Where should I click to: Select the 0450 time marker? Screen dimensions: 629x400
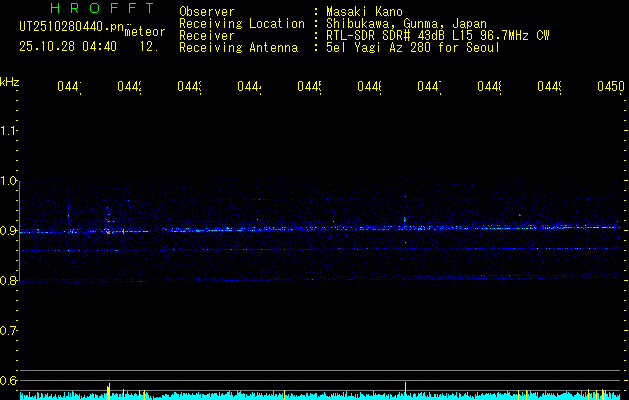pyautogui.click(x=610, y=88)
